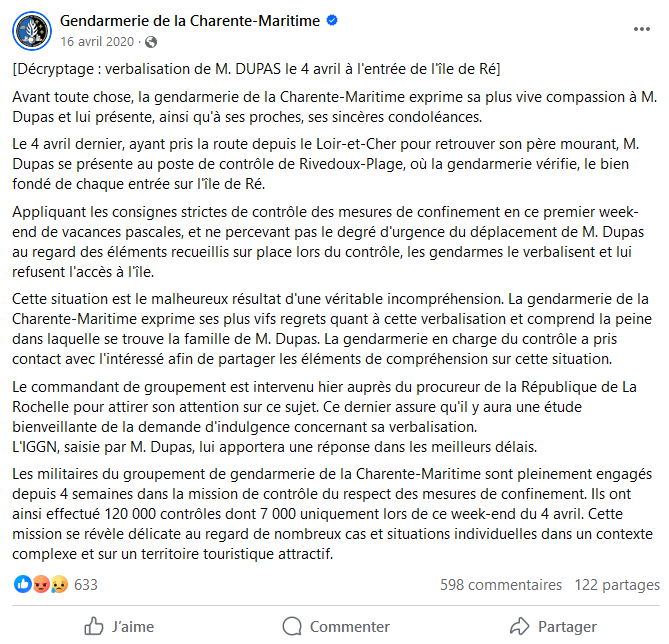Click the sad crying reaction icon

pyautogui.click(x=59, y=584)
